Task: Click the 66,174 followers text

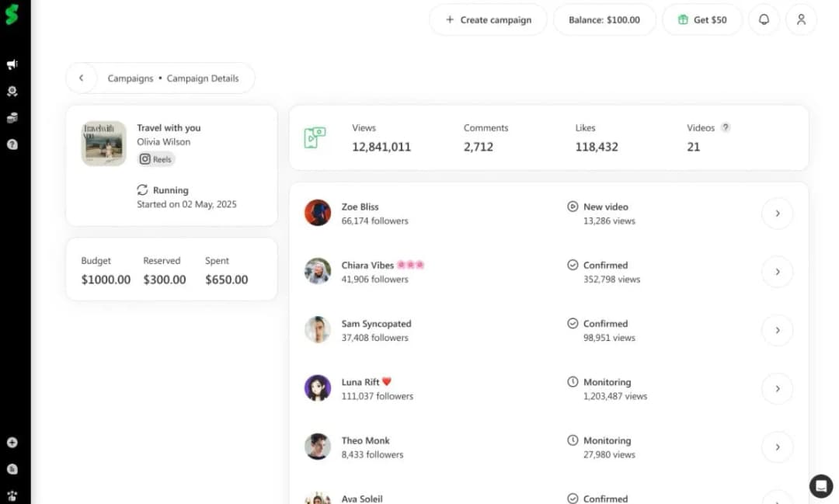Action: [374, 221]
